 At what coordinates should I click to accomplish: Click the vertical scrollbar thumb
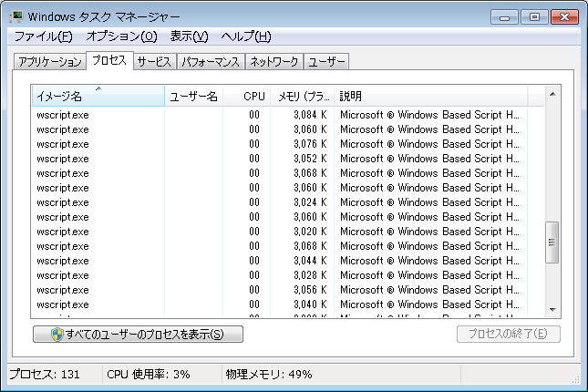click(x=552, y=242)
